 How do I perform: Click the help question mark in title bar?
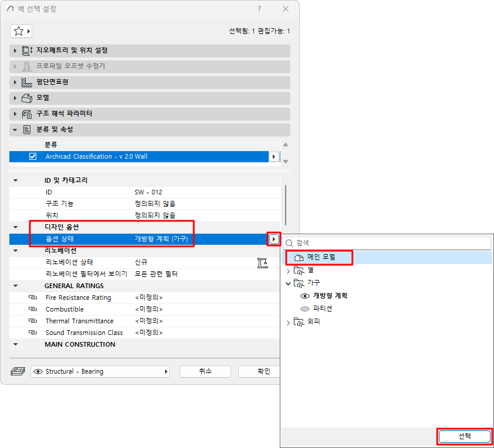pyautogui.click(x=259, y=9)
